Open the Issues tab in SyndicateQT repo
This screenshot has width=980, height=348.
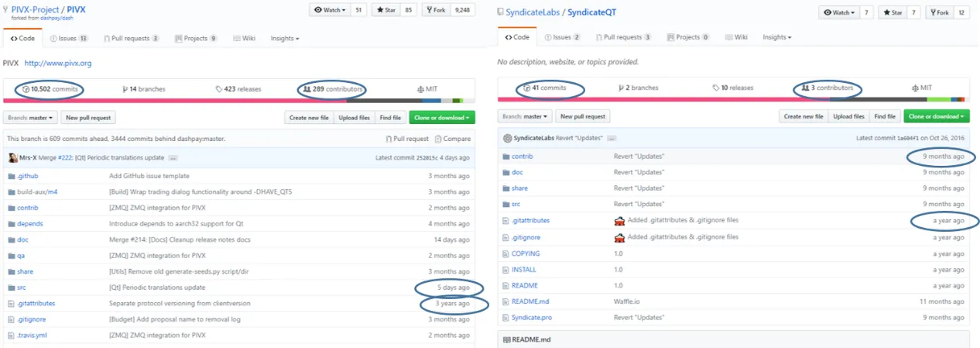(563, 37)
